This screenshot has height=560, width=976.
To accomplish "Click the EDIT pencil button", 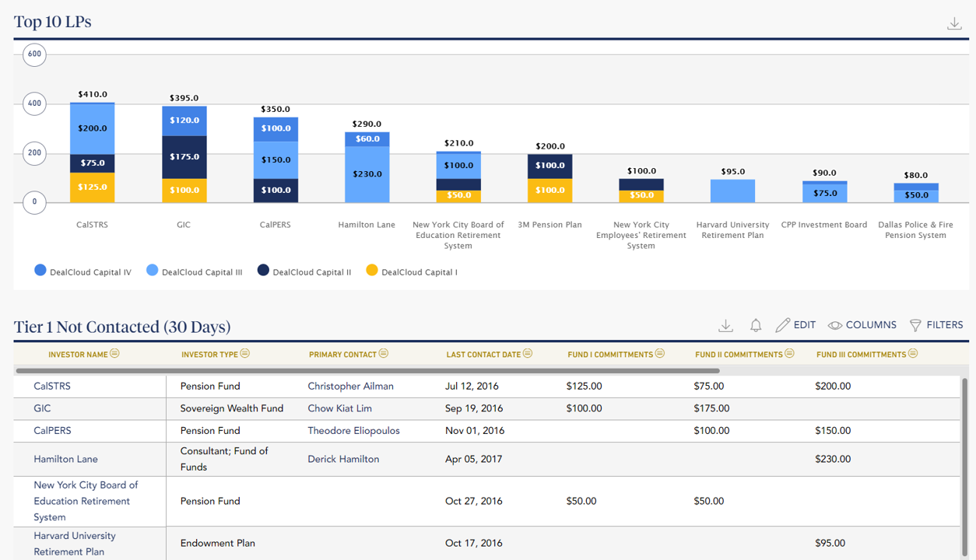I will [795, 325].
